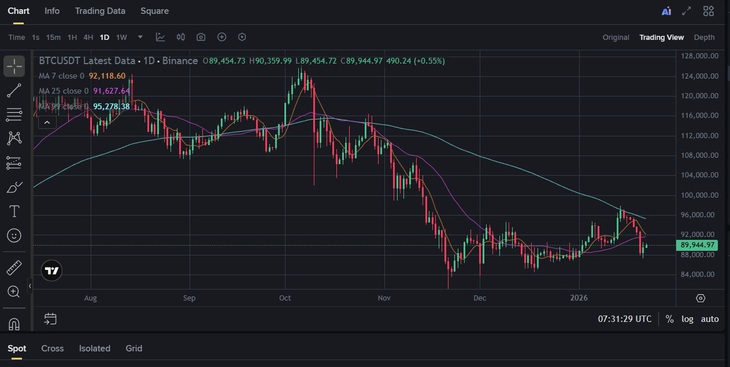Select the brush drawing tool
Viewport: 730px width, 367px height.
tap(14, 187)
